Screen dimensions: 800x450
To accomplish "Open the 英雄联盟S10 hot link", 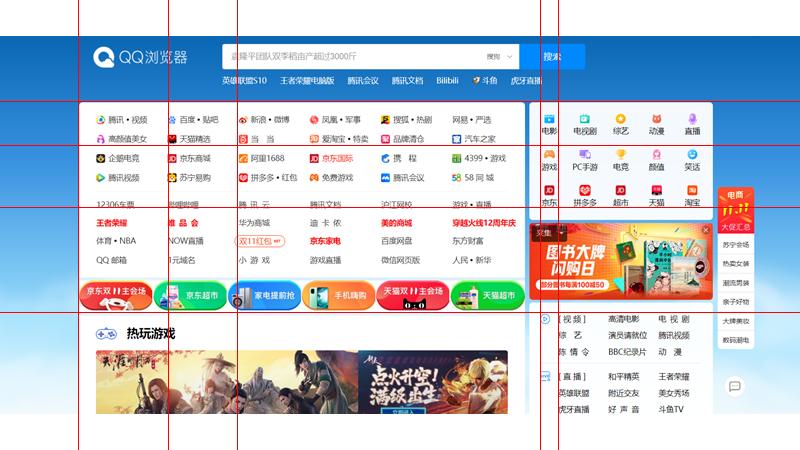I will (x=244, y=81).
